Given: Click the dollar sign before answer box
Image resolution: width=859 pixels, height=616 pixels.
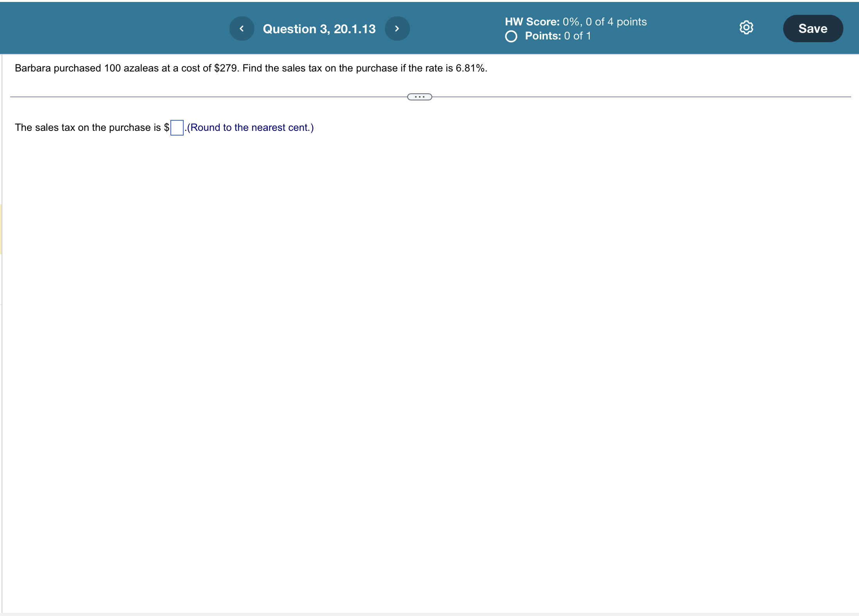Looking at the screenshot, I should point(167,128).
